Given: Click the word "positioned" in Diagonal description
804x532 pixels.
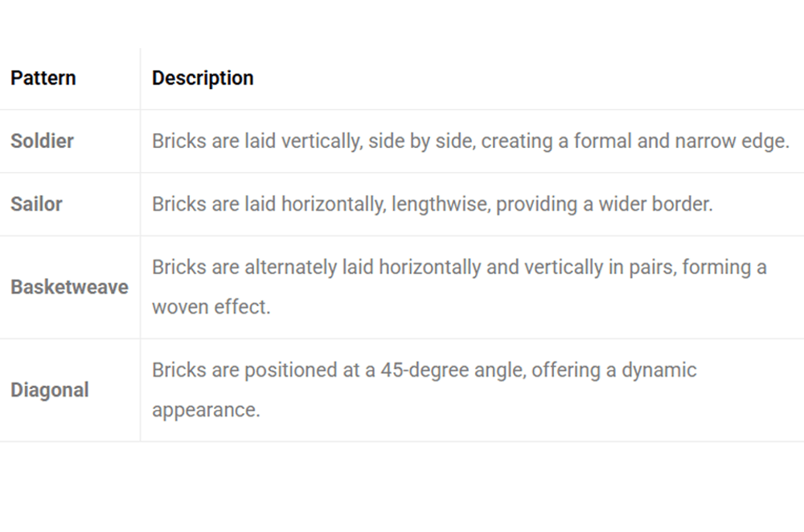Looking at the screenshot, I should (x=287, y=370).
